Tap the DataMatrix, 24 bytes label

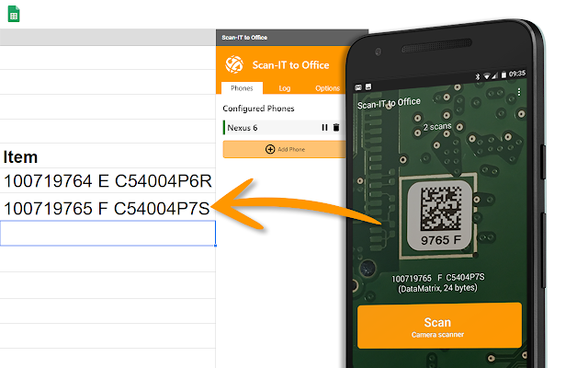(x=437, y=288)
